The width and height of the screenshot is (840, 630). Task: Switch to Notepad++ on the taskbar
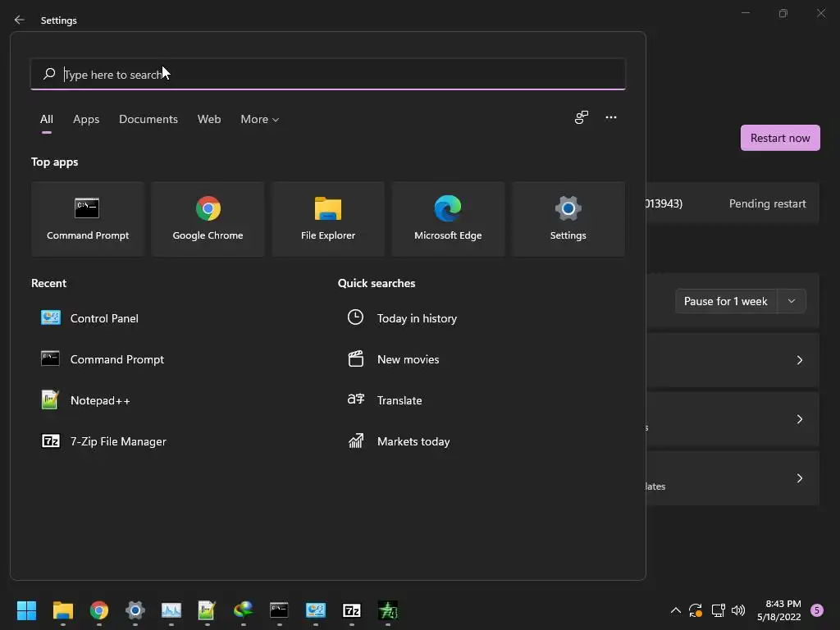(x=207, y=610)
